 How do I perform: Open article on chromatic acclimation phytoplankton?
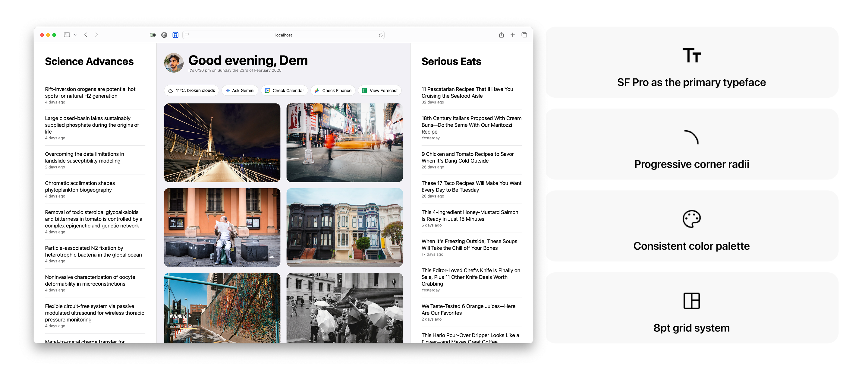point(95,189)
